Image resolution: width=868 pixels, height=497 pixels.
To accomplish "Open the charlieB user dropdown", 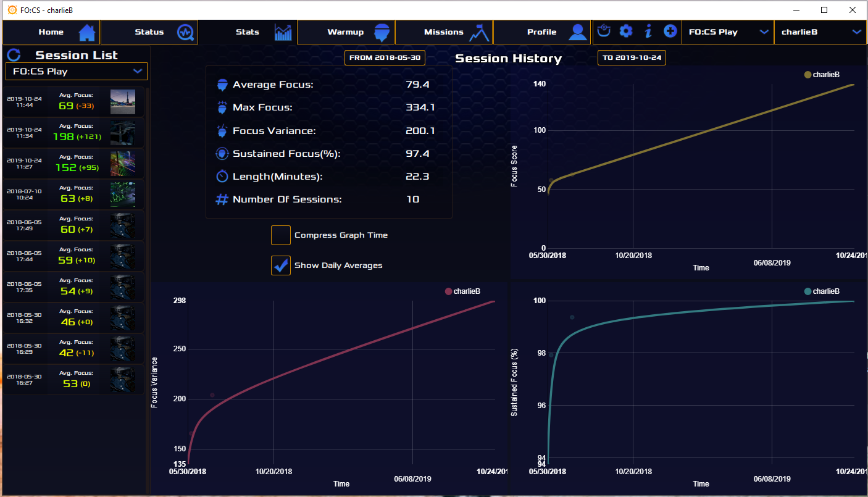I will pyautogui.click(x=820, y=32).
